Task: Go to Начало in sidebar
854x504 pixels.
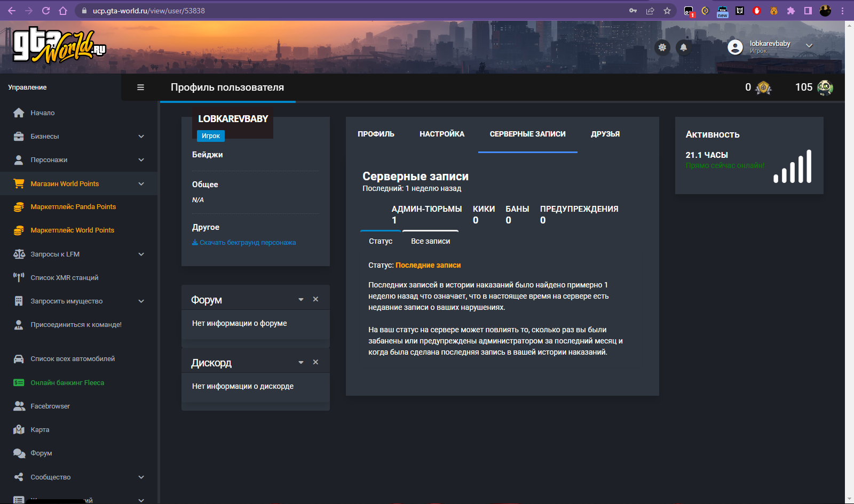Action: coord(43,113)
